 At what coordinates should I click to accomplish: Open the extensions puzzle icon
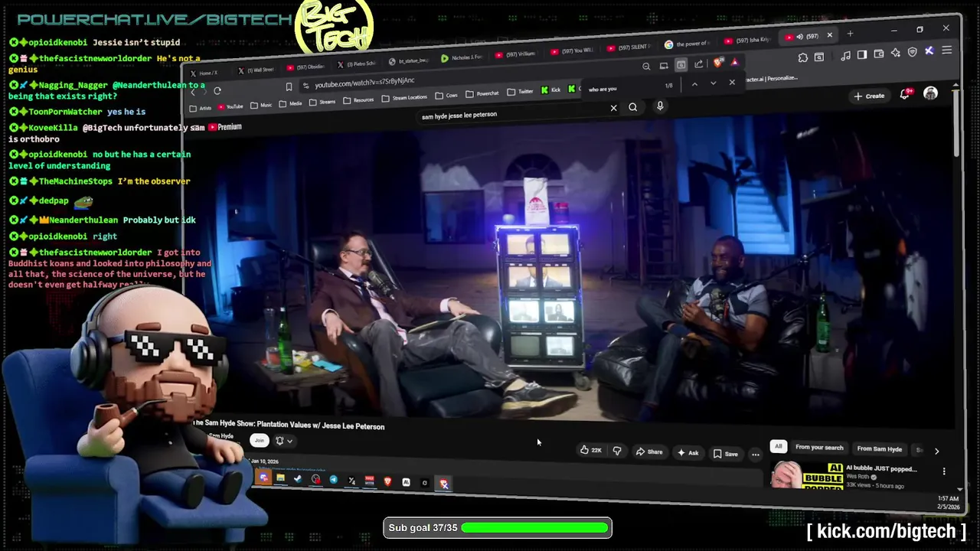(x=802, y=57)
